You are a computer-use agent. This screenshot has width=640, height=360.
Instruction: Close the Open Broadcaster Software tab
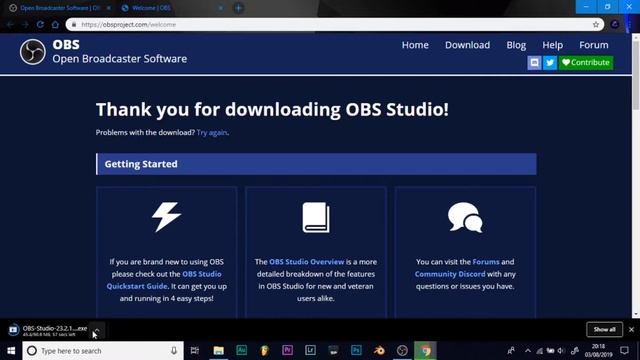click(109, 8)
